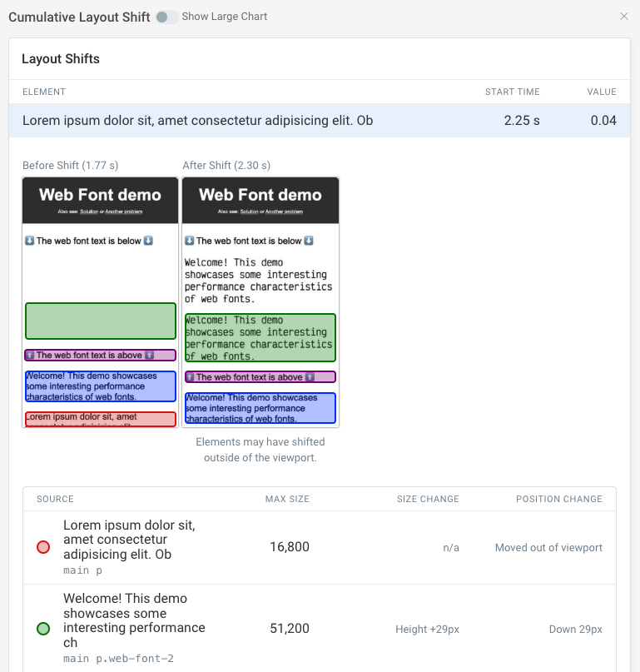The image size is (640, 672).
Task: Click the Before Shift screenshot thumbnail
Action: [100, 300]
